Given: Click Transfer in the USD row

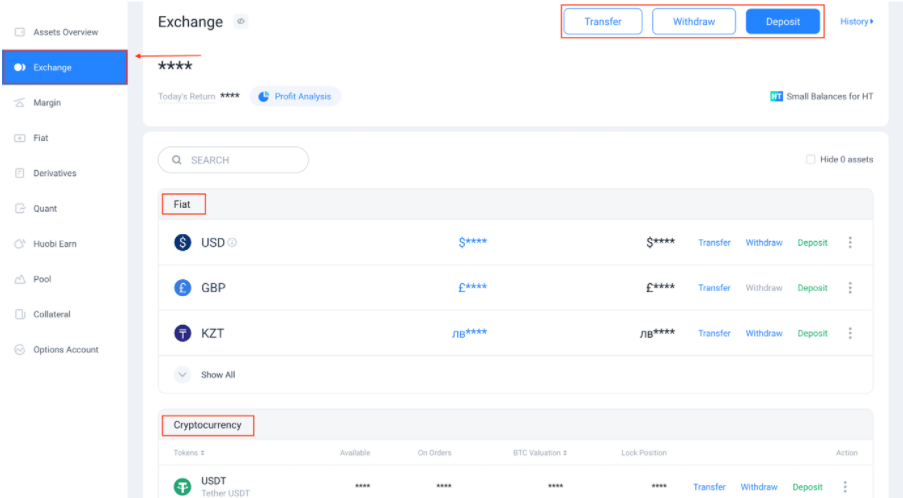Looking at the screenshot, I should (714, 242).
